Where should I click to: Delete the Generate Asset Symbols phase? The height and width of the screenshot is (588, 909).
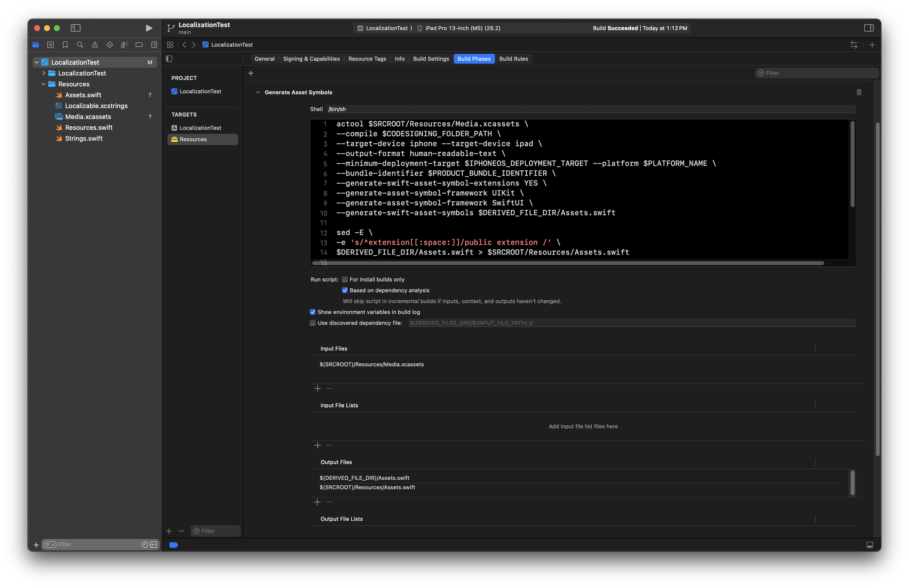coord(859,92)
